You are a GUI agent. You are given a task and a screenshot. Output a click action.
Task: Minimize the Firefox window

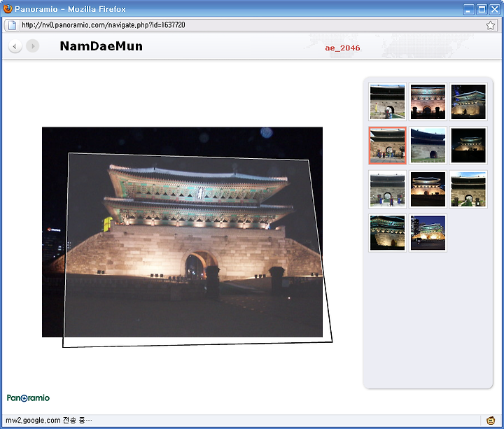tap(468, 10)
